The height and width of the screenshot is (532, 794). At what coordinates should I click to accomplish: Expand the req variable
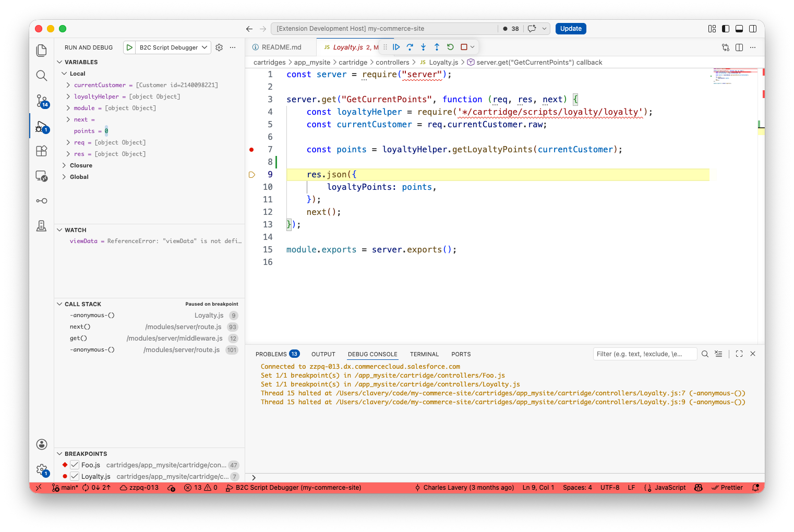pyautogui.click(x=68, y=142)
